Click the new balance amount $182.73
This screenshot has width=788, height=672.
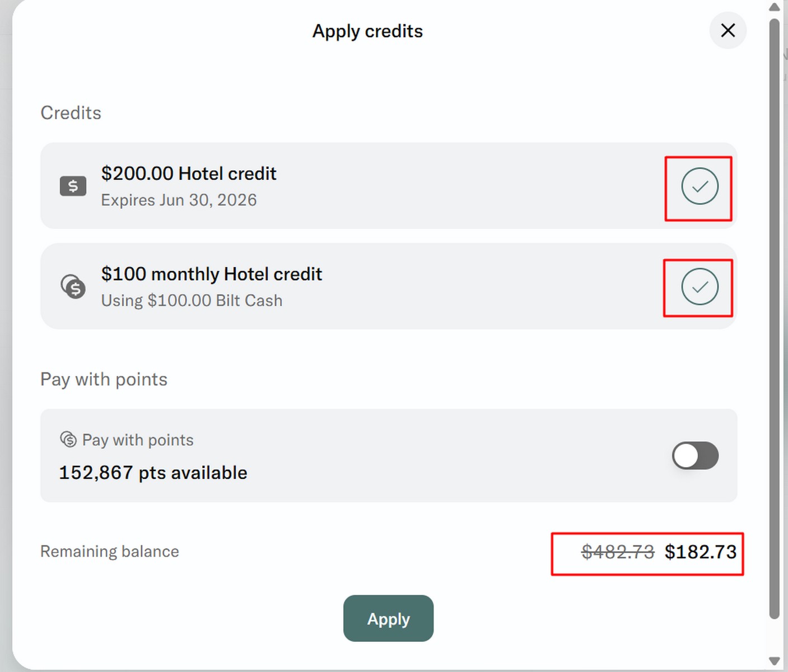click(700, 552)
